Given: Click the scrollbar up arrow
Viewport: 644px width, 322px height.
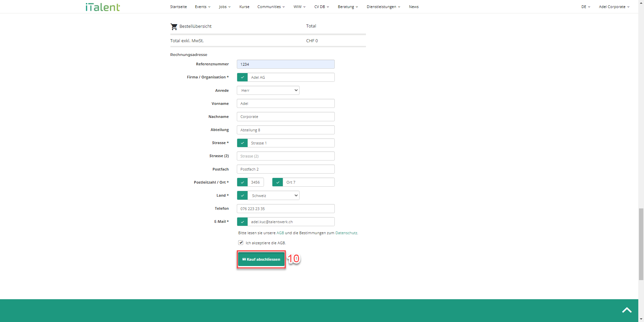Looking at the screenshot, I should pyautogui.click(x=641, y=3).
